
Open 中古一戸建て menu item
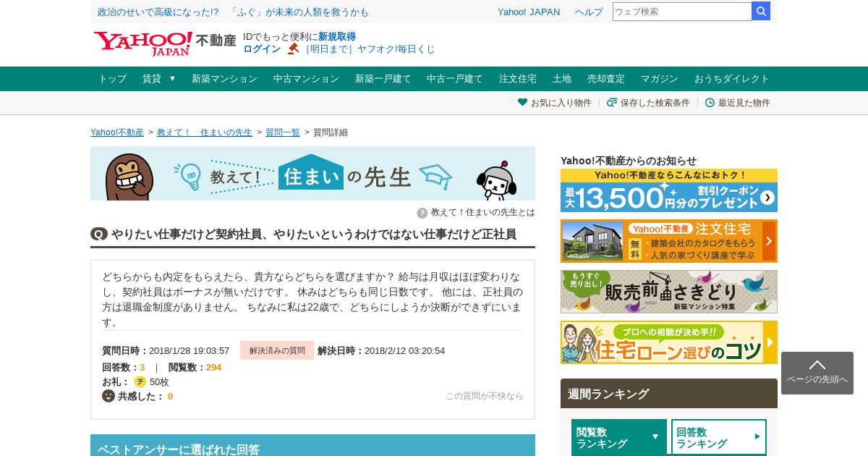click(x=454, y=79)
